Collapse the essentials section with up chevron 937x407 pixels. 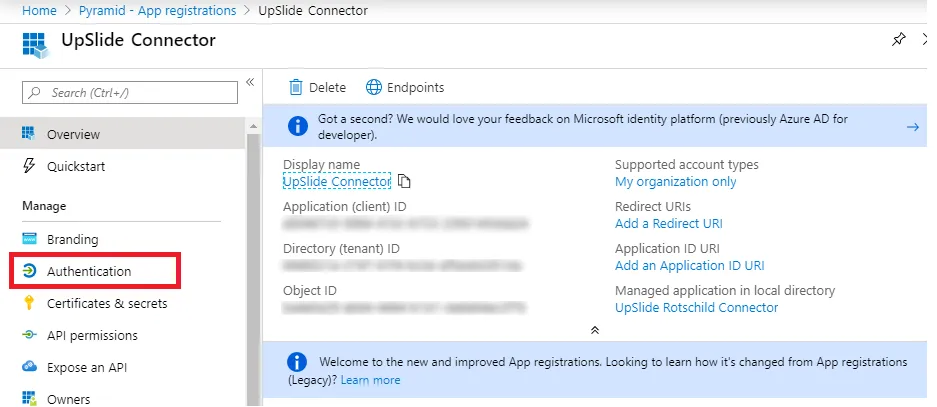(595, 330)
